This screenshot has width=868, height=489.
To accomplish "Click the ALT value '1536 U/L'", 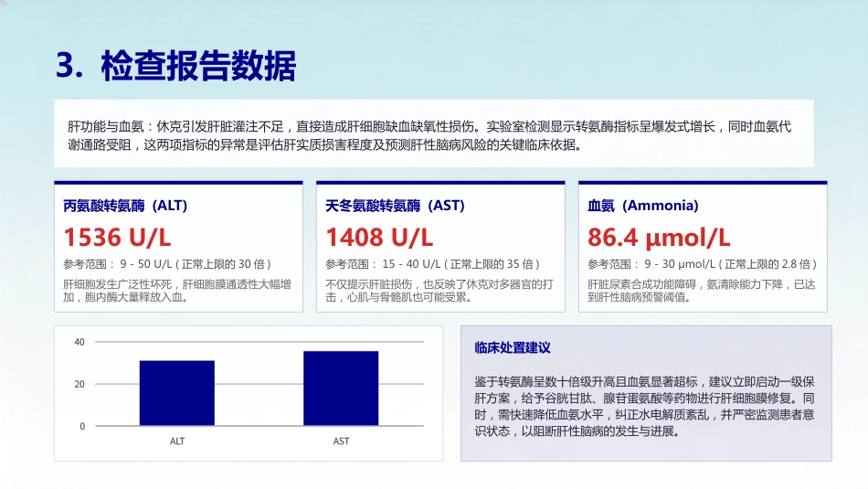I will click(x=117, y=238).
